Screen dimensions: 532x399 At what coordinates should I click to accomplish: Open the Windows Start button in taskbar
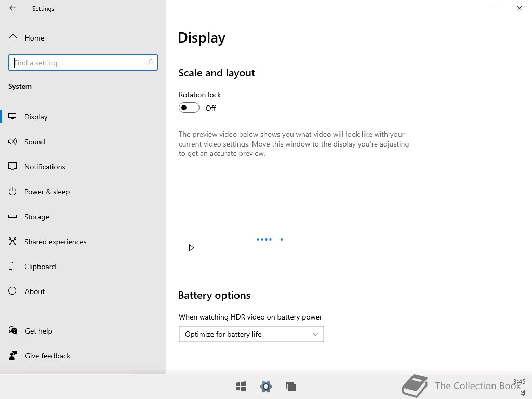241,387
